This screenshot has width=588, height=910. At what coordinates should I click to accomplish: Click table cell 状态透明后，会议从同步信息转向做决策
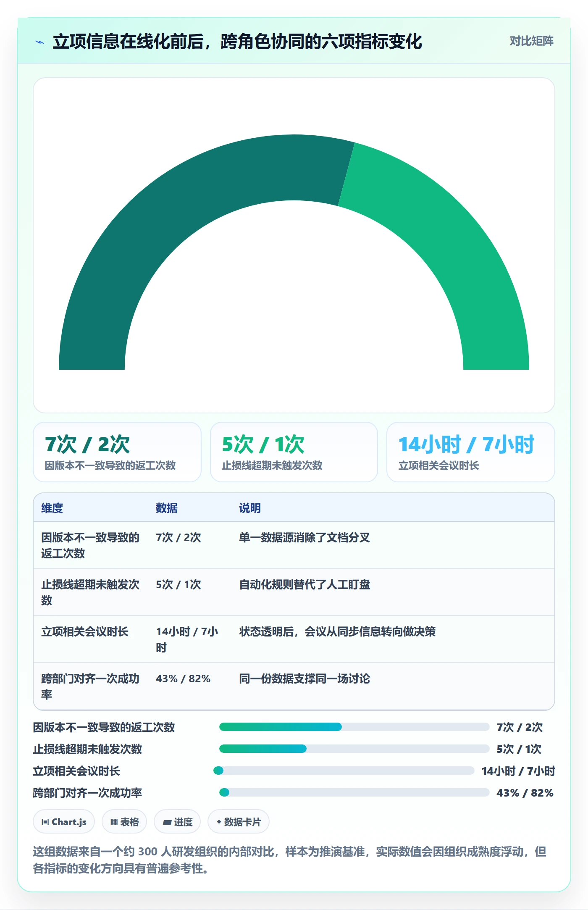point(393,639)
